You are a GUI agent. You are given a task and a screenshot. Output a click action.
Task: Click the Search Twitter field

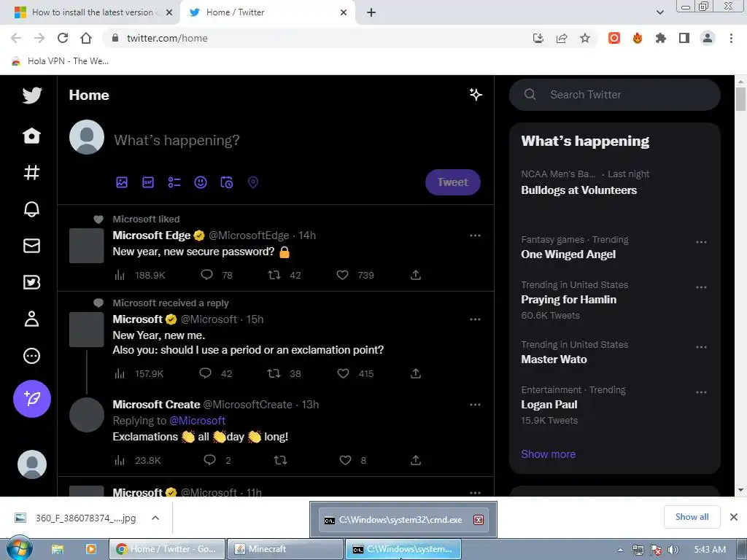614,94
